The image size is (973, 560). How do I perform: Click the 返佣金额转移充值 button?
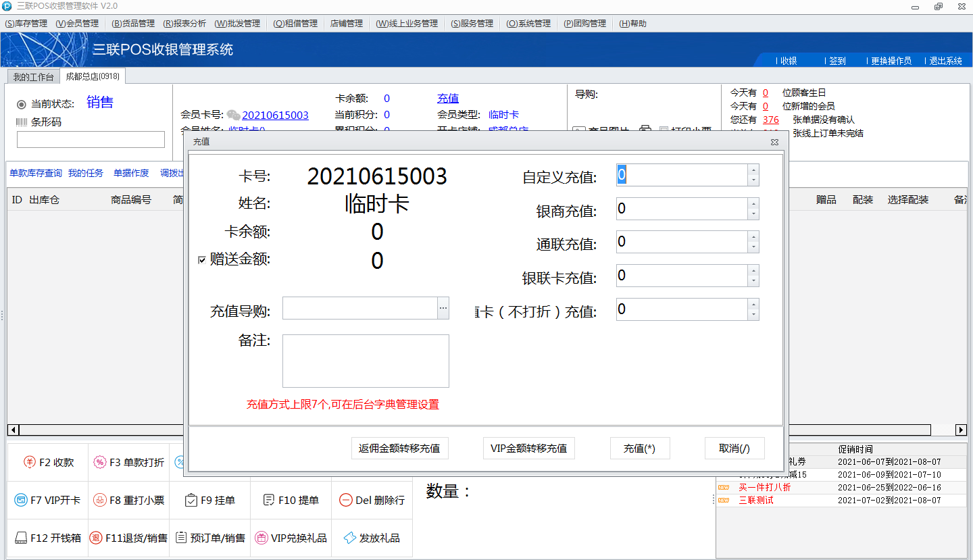(x=400, y=449)
